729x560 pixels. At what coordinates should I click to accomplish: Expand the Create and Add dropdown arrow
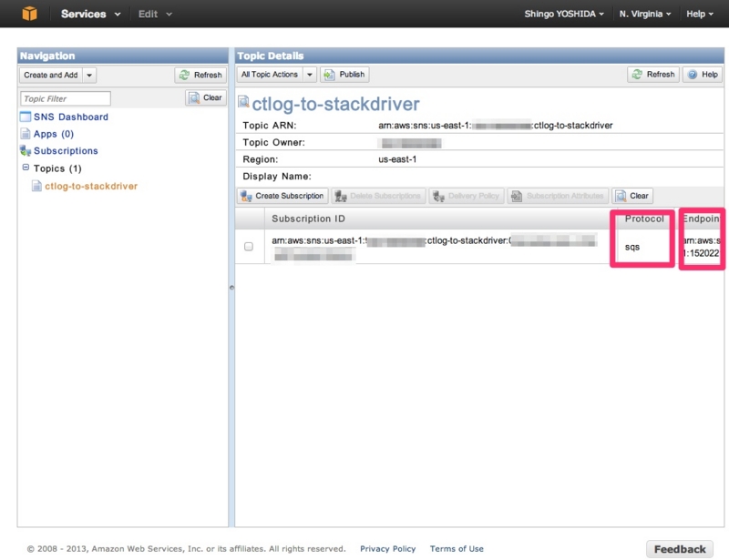coord(89,75)
